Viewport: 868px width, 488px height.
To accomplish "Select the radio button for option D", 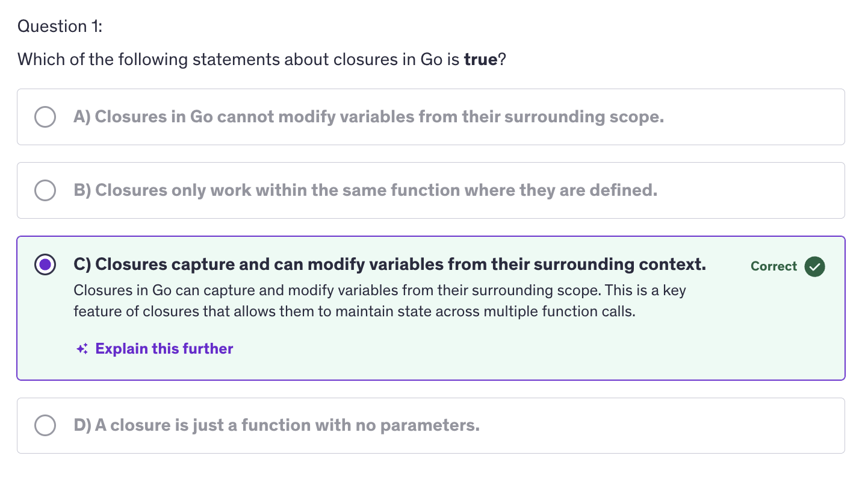I will point(45,425).
